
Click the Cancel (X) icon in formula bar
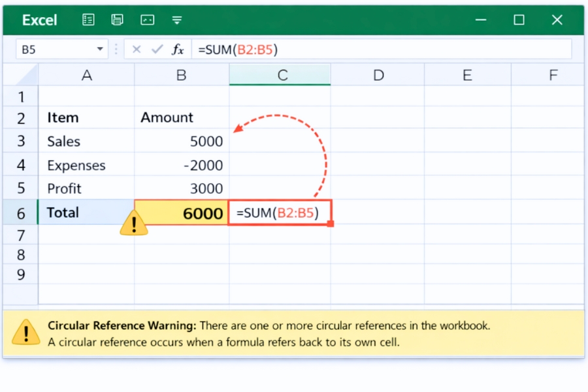[136, 49]
